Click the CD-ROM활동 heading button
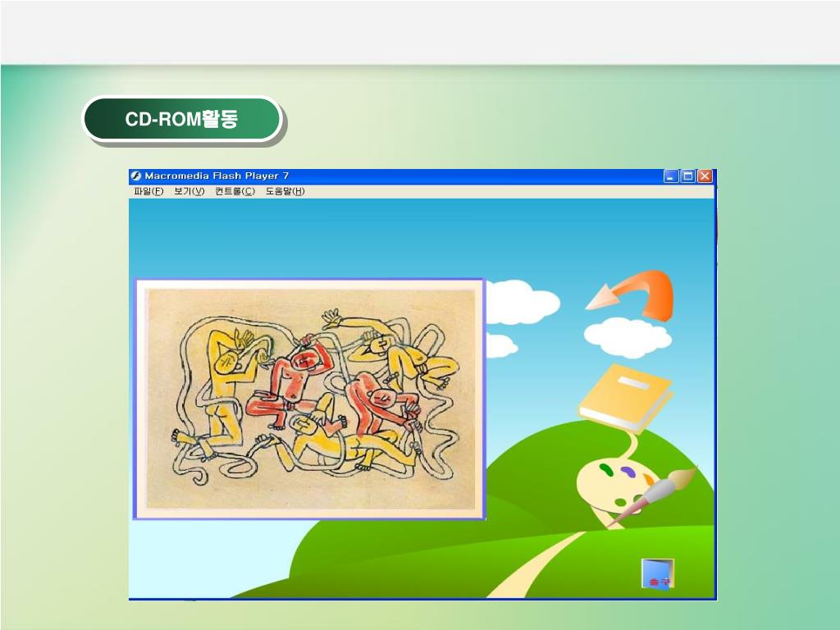The width and height of the screenshot is (840, 630). (181, 119)
